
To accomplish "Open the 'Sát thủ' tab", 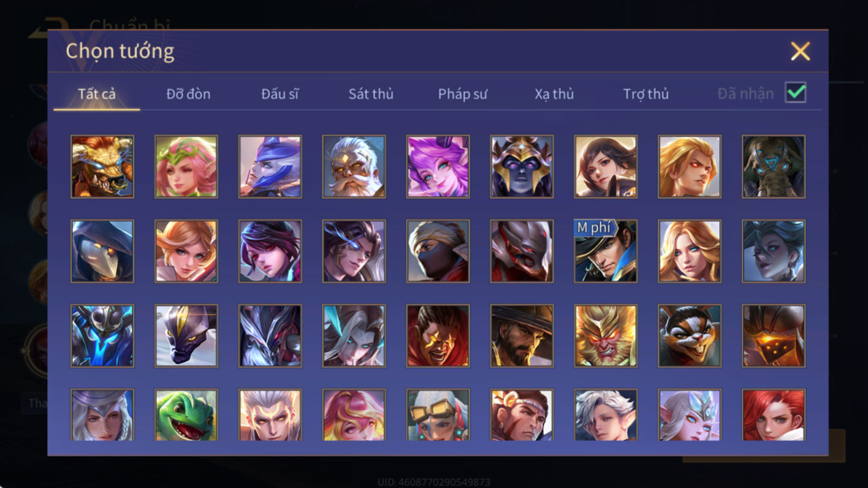I will pos(371,94).
